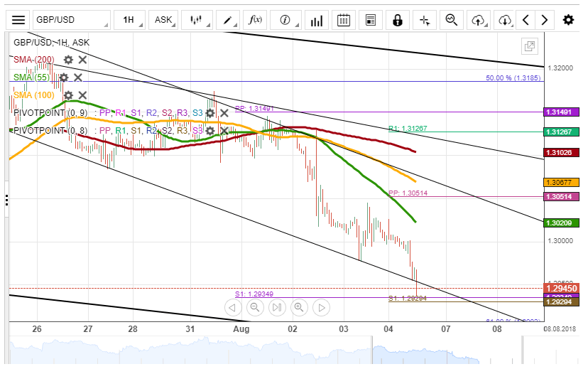Screen dimensions: 588x369
Task: Open SMA (200) settings gear
Action: coord(68,60)
